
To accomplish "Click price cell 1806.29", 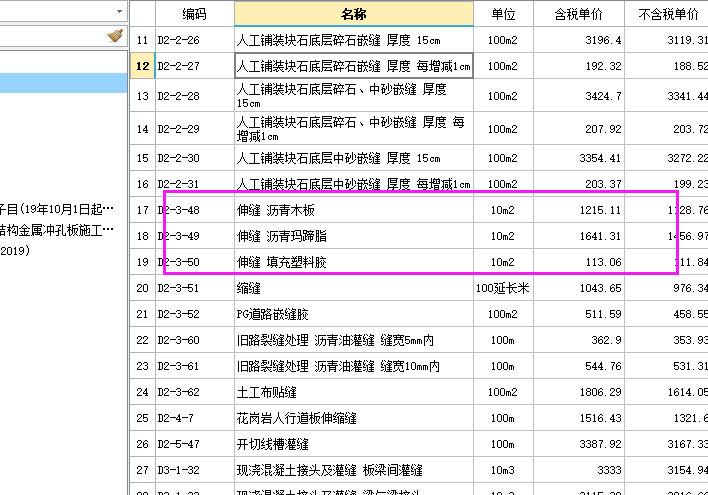I will [578, 392].
